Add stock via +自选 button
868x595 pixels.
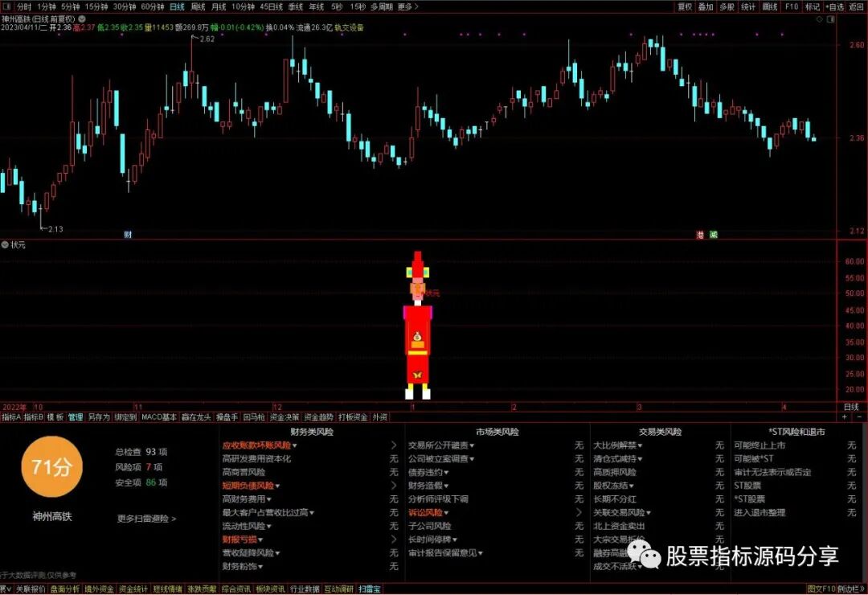835,6
